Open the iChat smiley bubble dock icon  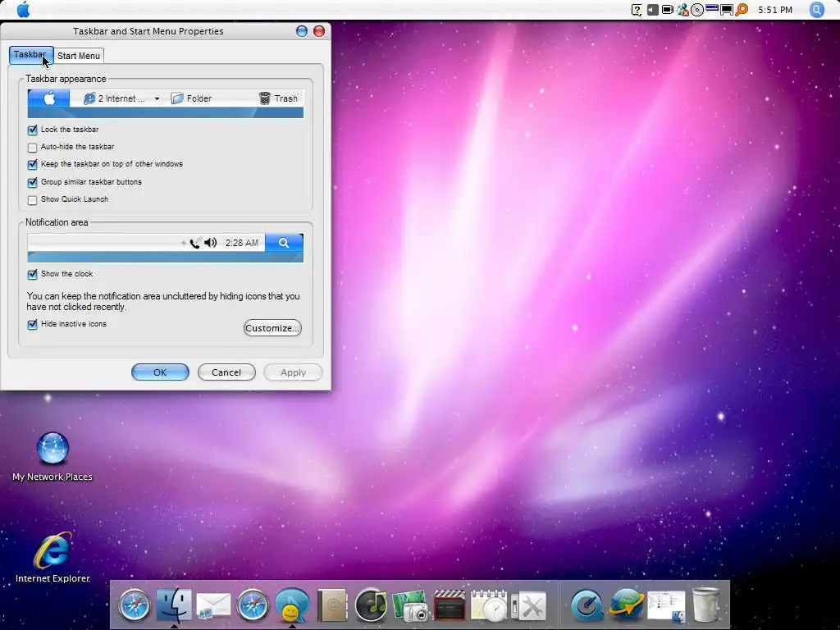pos(292,605)
